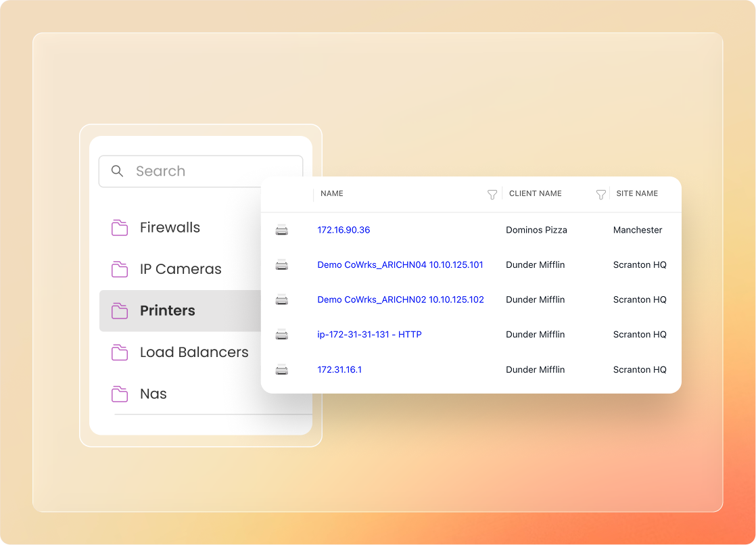Click the Printers folder icon
The height and width of the screenshot is (545, 756).
120,311
